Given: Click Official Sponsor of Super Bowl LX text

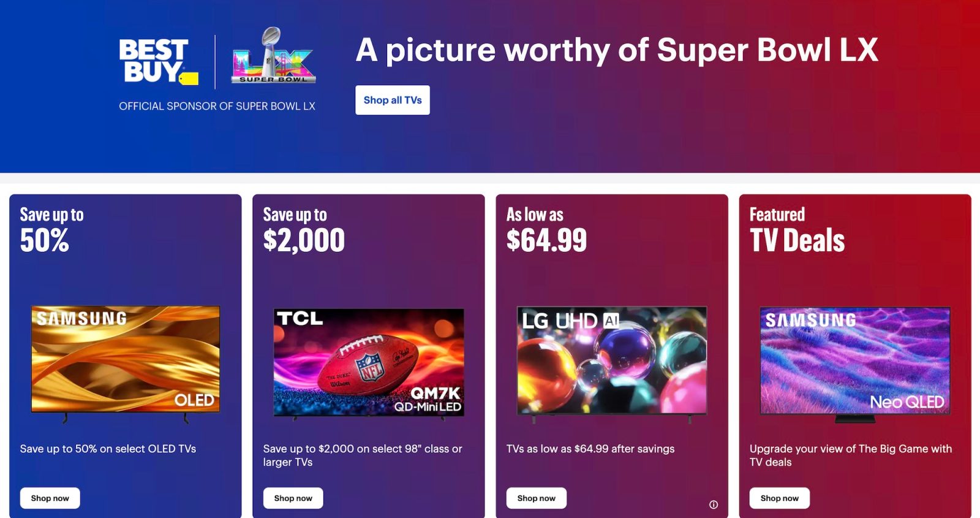Looking at the screenshot, I should pyautogui.click(x=216, y=105).
